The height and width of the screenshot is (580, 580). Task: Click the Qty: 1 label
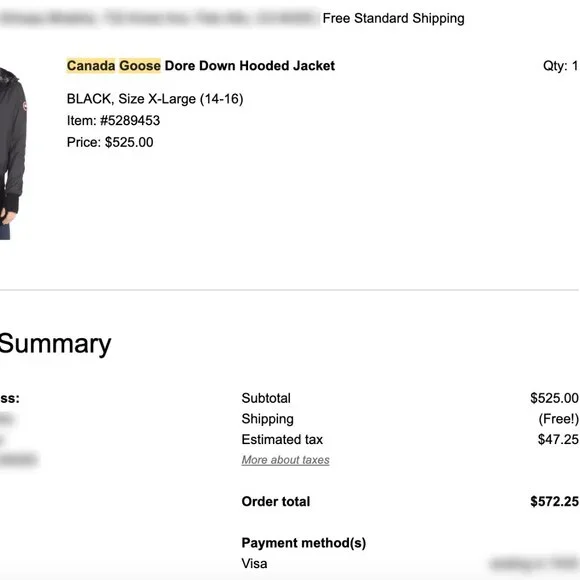click(x=560, y=66)
